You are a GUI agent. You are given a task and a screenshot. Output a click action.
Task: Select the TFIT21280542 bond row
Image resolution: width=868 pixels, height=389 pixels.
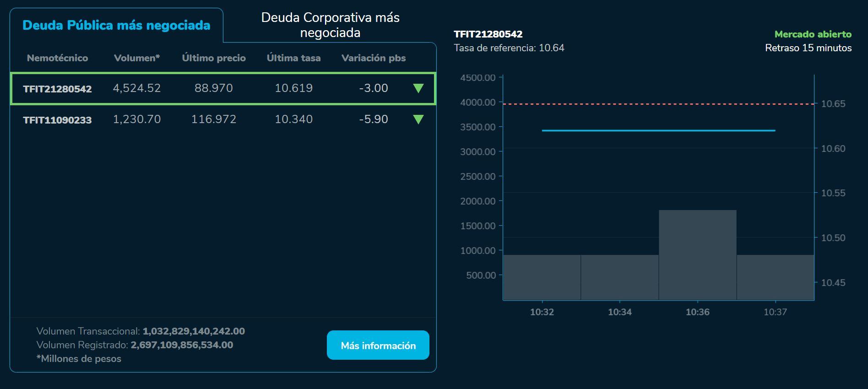point(222,88)
